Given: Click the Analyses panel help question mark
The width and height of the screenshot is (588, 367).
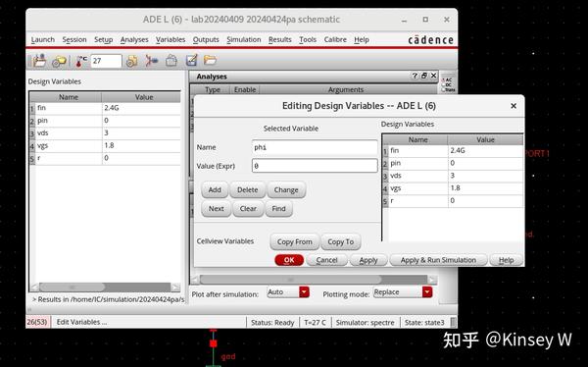Looking at the screenshot, I should coord(415,76).
